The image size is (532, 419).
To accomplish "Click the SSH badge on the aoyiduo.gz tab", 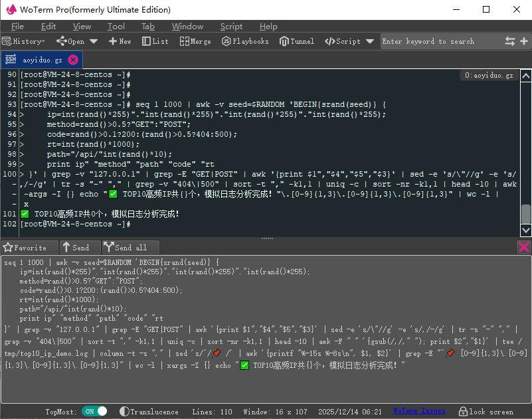I will 12,58.
